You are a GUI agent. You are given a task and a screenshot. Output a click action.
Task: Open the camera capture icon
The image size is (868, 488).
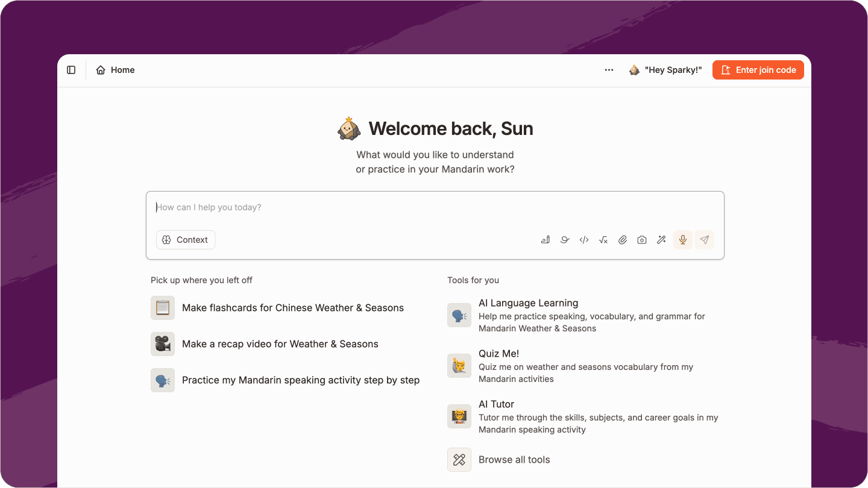pyautogui.click(x=642, y=240)
